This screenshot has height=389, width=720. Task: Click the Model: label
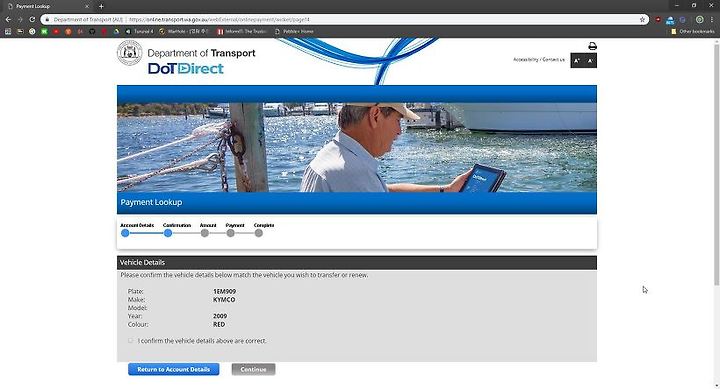click(137, 308)
